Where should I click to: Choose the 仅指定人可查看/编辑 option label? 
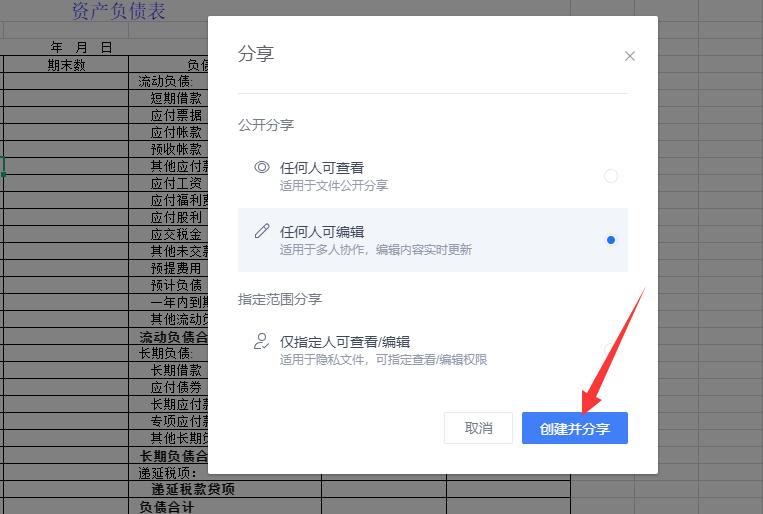[x=345, y=342]
